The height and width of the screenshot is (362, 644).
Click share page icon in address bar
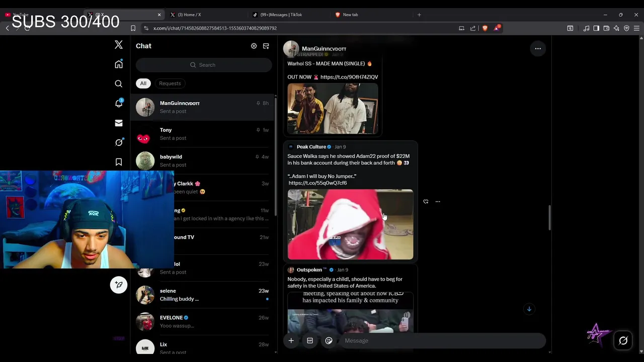(473, 28)
